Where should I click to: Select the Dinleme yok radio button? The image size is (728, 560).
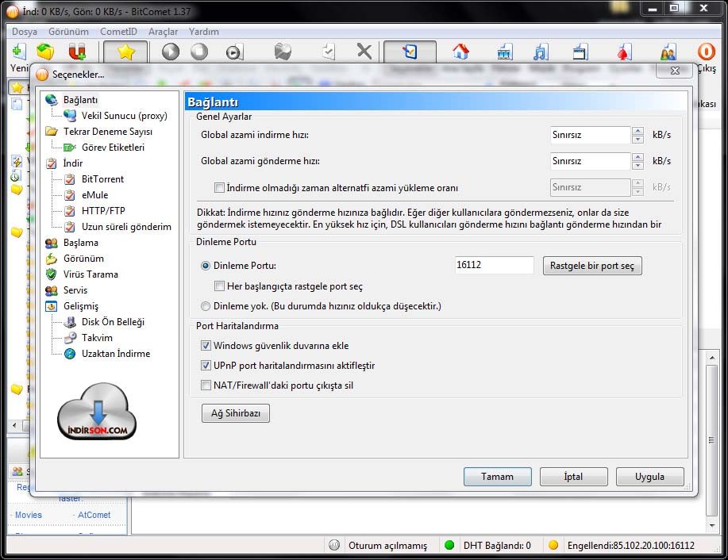[x=205, y=306]
